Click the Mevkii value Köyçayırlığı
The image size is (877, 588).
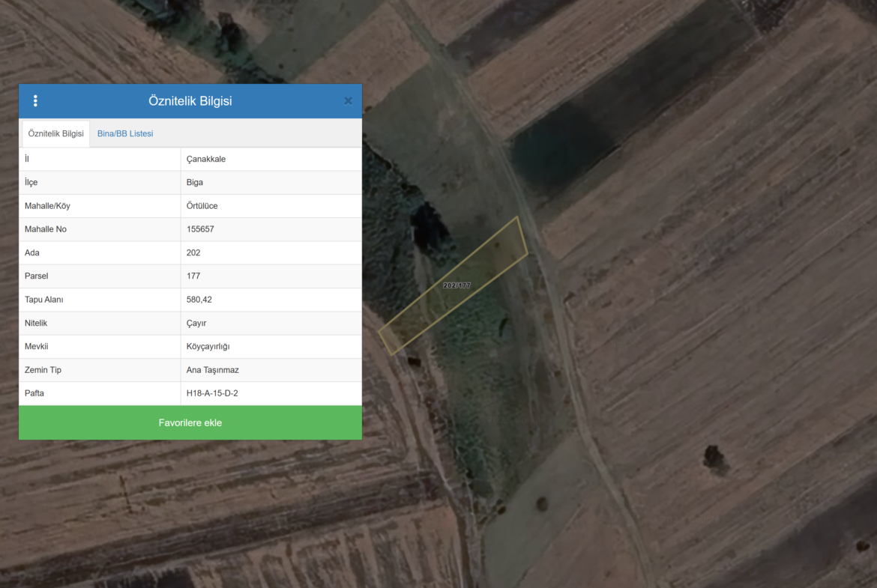(208, 347)
